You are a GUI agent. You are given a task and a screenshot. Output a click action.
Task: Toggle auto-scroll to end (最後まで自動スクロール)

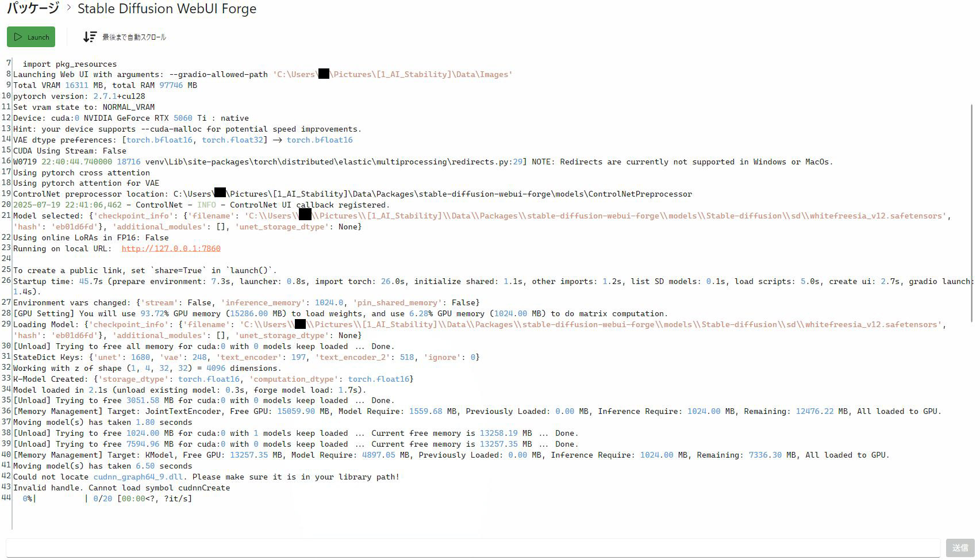coord(124,37)
